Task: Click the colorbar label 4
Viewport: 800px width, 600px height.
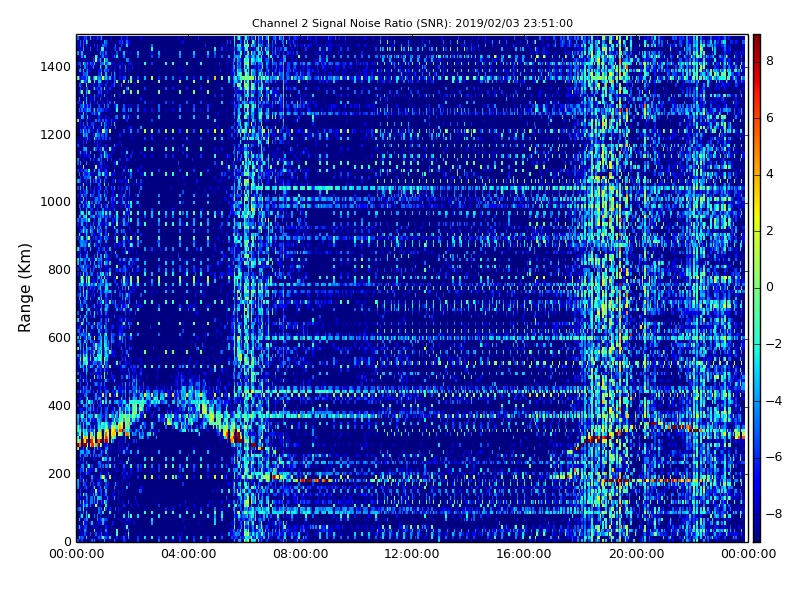Action: tap(770, 174)
